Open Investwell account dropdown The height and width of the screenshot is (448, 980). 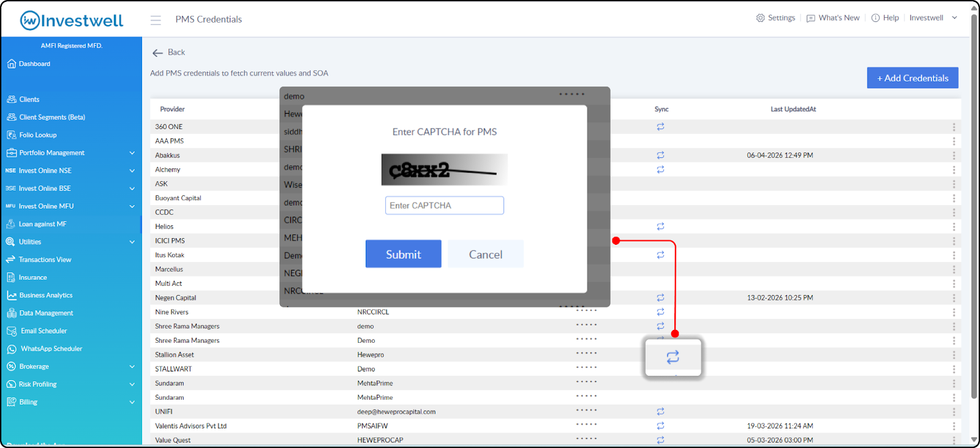click(x=933, y=18)
